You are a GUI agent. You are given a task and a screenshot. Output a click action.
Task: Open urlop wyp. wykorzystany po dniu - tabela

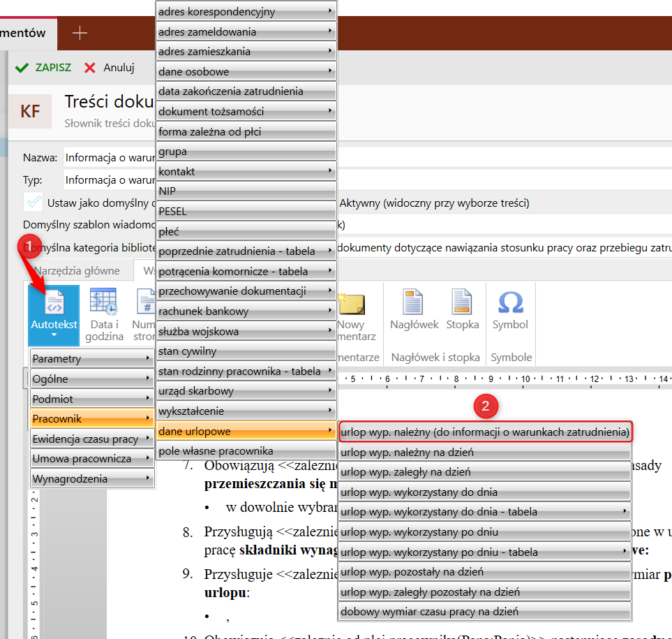click(485, 552)
